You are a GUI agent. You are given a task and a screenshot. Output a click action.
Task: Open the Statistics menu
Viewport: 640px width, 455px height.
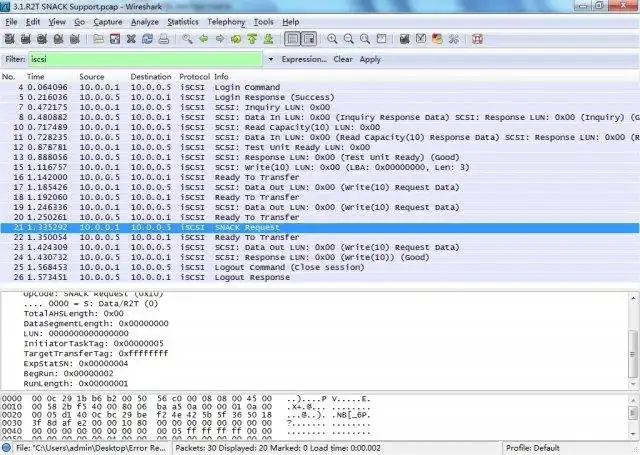[x=182, y=22]
